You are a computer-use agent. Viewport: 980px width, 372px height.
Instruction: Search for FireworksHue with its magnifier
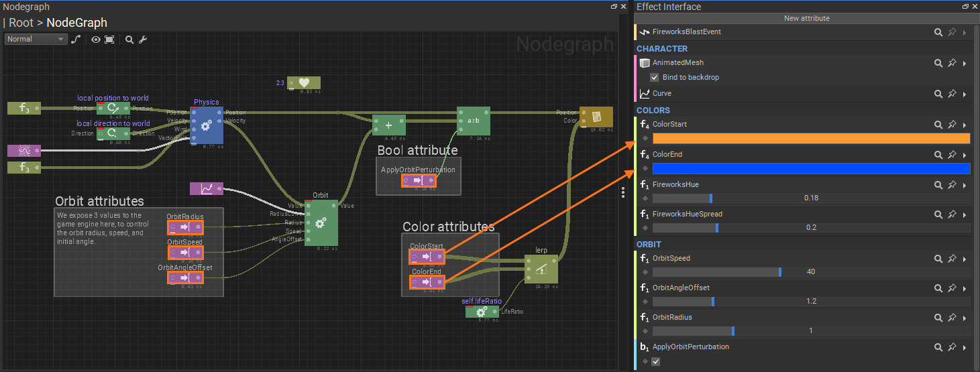click(939, 185)
